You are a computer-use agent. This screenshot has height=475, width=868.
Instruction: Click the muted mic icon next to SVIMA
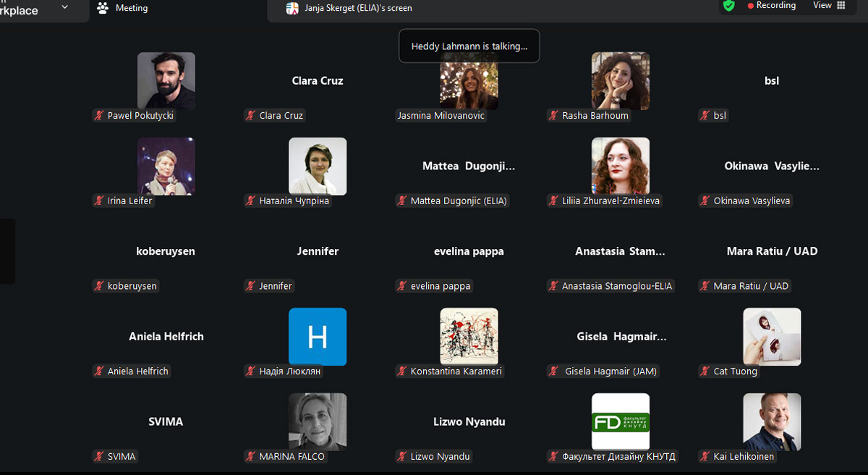click(x=100, y=456)
